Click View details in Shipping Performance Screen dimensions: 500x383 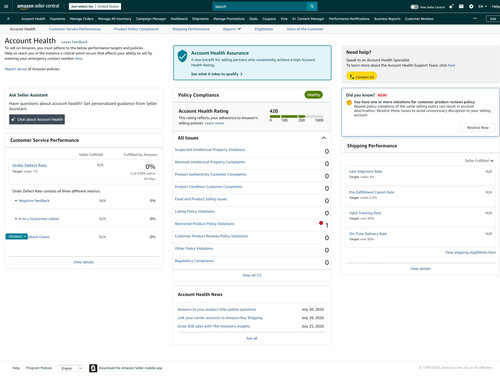pos(420,269)
